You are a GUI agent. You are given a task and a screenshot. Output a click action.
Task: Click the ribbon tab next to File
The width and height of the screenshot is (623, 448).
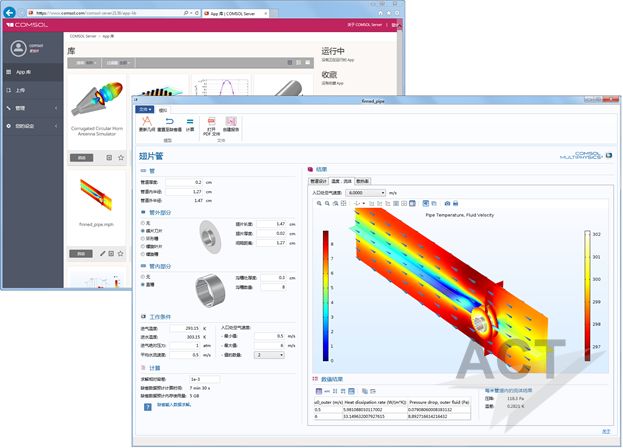[x=163, y=110]
